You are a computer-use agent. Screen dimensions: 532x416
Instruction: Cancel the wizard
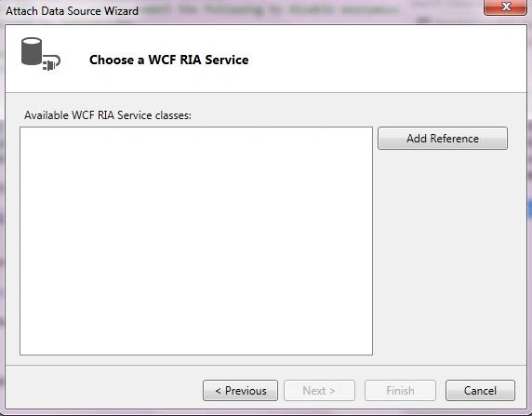480,391
